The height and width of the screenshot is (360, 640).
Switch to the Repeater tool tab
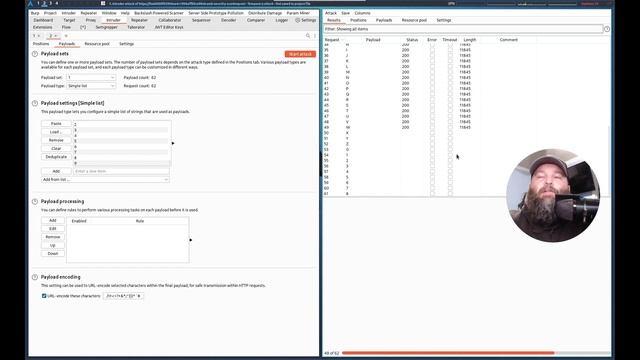click(139, 20)
